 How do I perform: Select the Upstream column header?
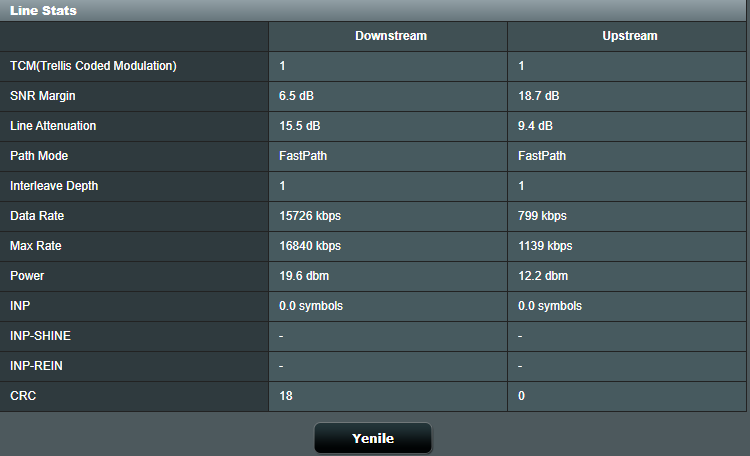629,36
